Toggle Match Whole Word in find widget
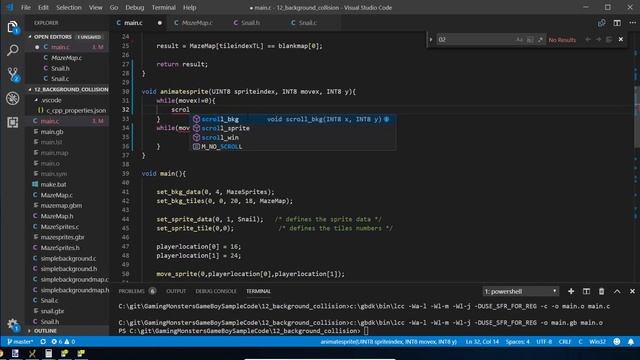 pyautogui.click(x=530, y=40)
